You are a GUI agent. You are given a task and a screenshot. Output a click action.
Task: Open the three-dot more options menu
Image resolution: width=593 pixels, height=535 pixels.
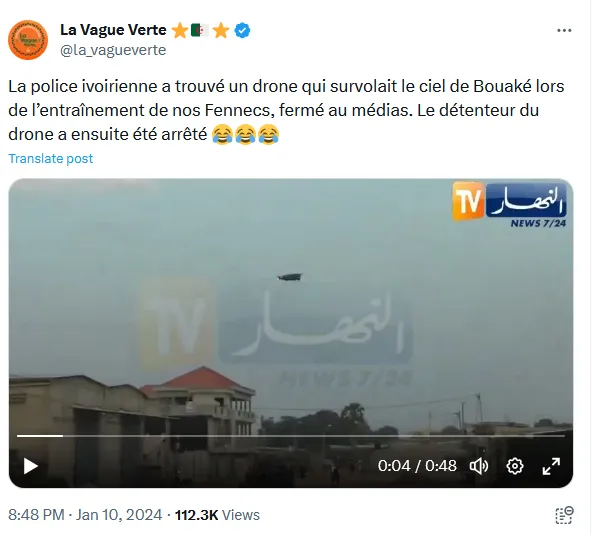pos(564,31)
